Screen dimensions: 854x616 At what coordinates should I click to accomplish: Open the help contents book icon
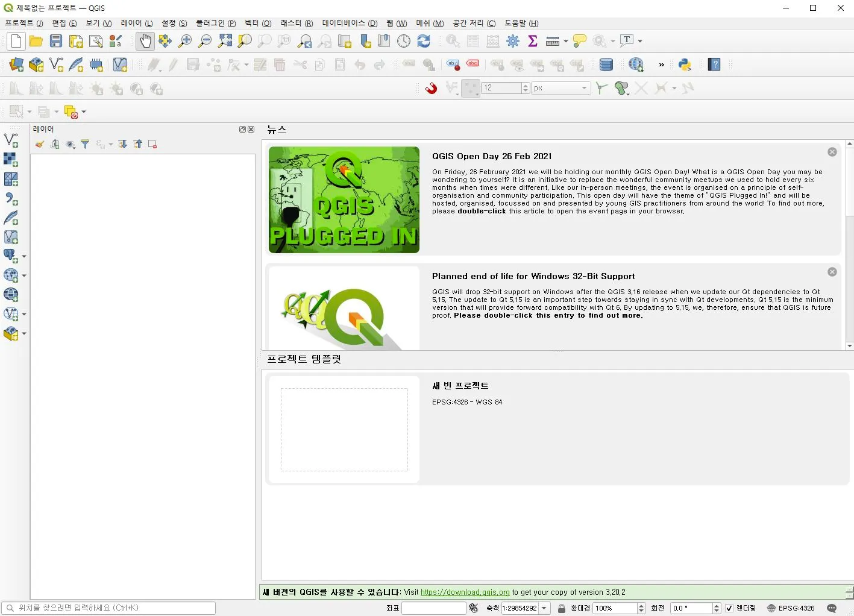click(x=714, y=64)
